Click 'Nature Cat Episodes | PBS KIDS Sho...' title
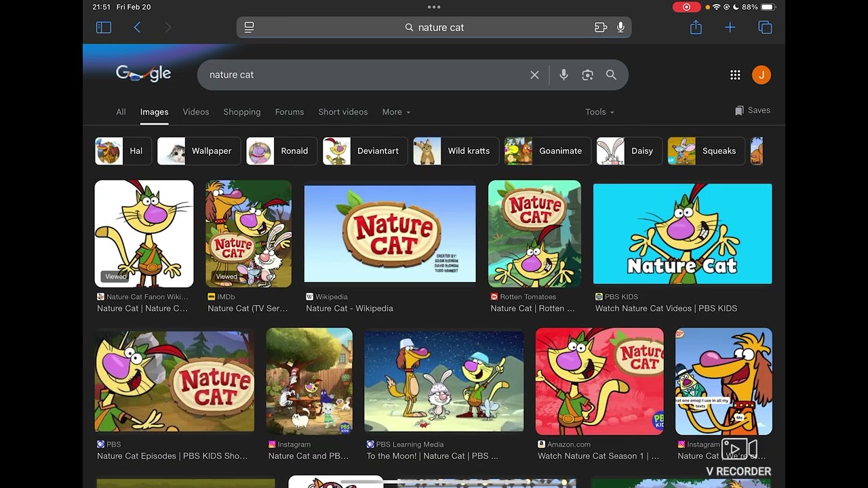868x488 pixels. click(x=172, y=456)
